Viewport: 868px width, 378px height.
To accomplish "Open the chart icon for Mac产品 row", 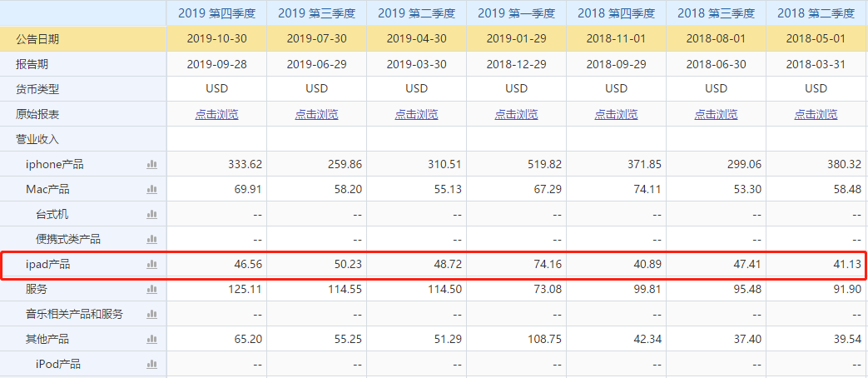I will pyautogui.click(x=151, y=189).
